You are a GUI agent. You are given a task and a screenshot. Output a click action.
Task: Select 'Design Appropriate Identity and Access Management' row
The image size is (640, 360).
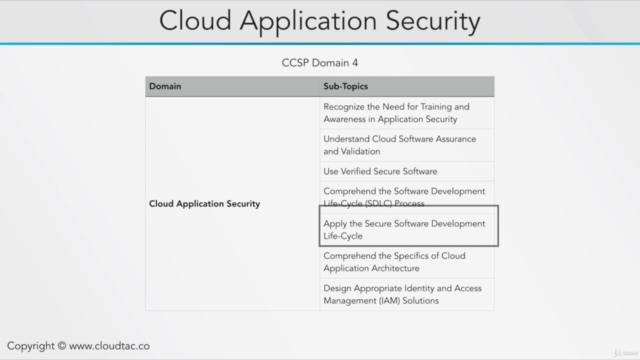coord(407,294)
